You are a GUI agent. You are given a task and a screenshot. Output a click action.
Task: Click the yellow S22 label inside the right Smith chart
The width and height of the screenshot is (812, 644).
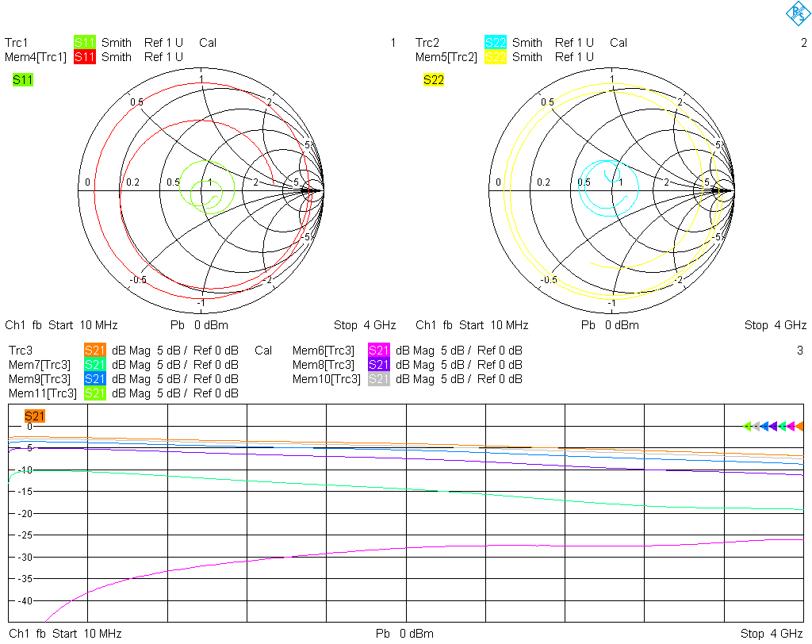point(434,80)
